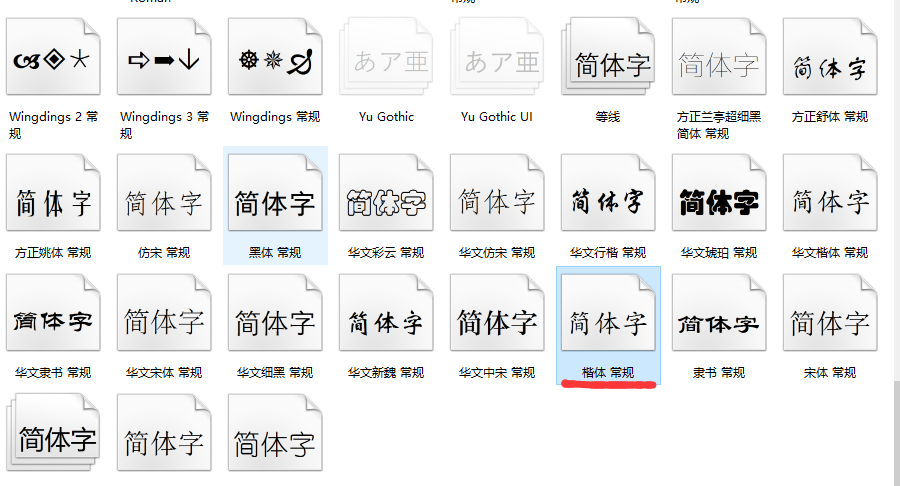Image resolution: width=900 pixels, height=486 pixels.
Task: Select the highlighted 楷体 常规 font icon
Action: (x=608, y=312)
